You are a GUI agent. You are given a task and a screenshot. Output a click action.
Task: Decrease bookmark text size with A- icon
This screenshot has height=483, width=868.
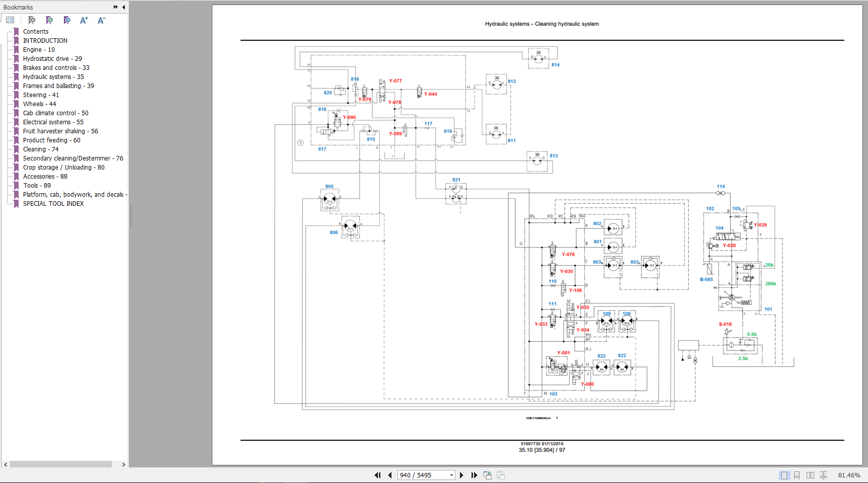[x=101, y=20]
